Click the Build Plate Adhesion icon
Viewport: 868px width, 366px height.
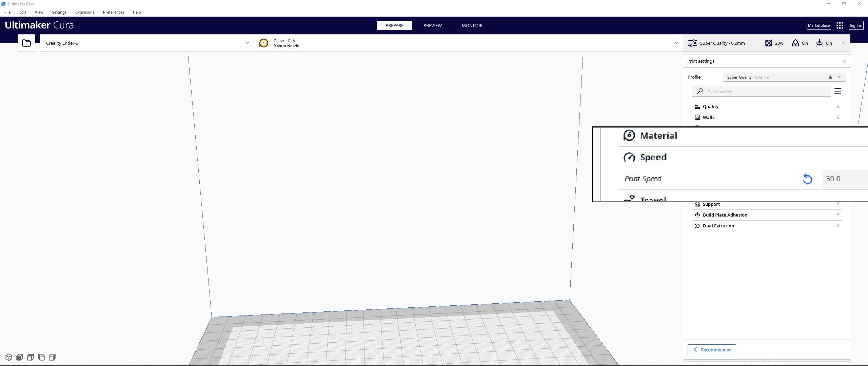(x=697, y=215)
